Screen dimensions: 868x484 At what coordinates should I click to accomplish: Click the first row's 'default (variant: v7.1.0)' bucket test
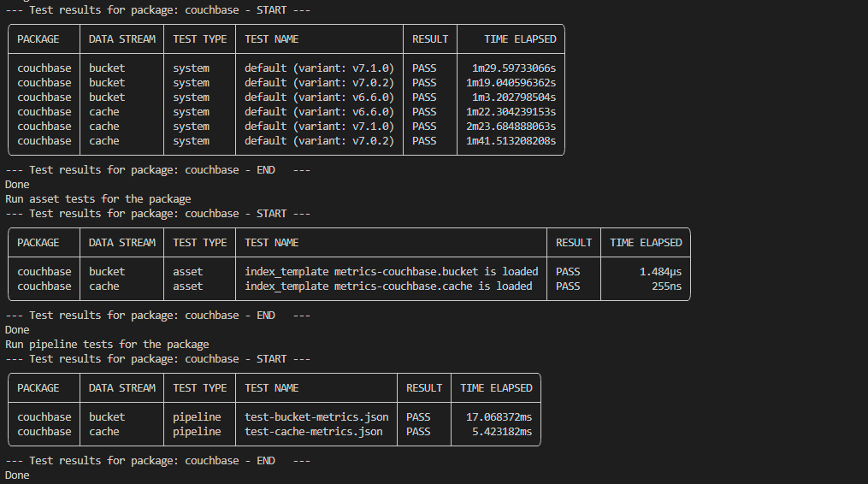coord(320,68)
